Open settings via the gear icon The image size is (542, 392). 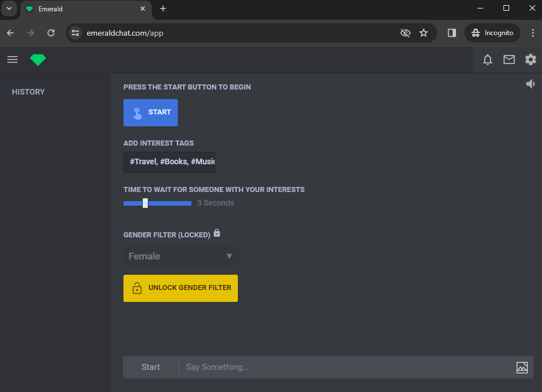(530, 59)
